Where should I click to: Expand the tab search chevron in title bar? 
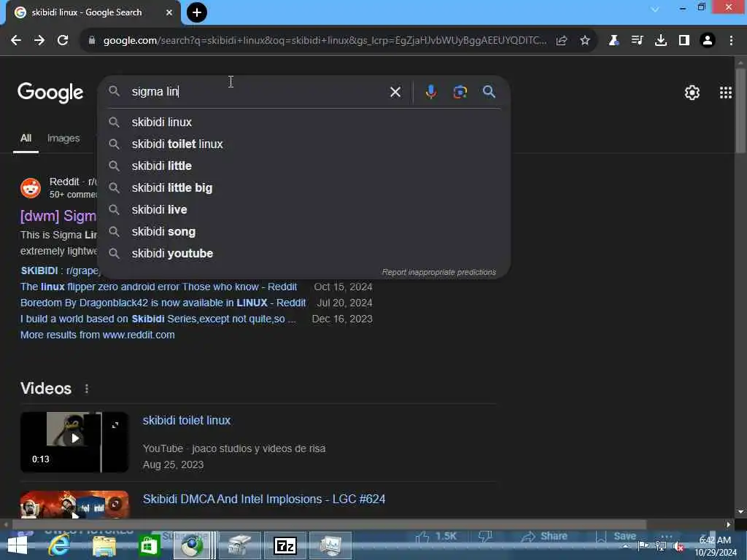(655, 9)
